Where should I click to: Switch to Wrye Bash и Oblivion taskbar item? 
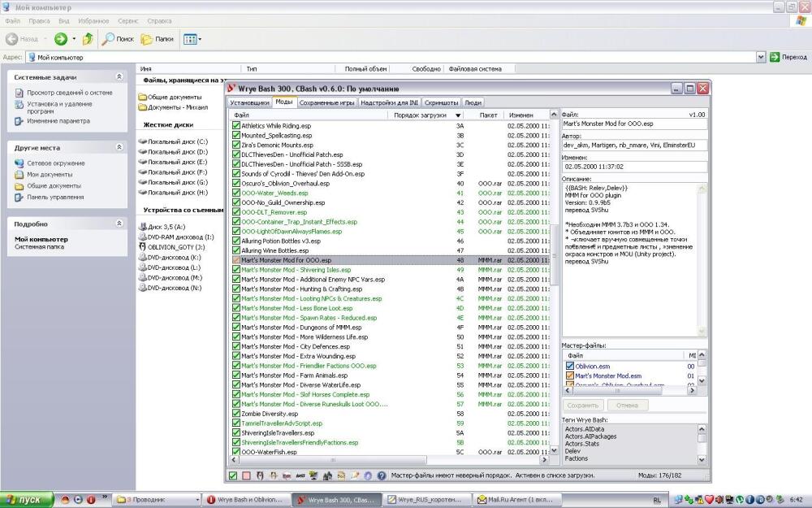point(245,500)
